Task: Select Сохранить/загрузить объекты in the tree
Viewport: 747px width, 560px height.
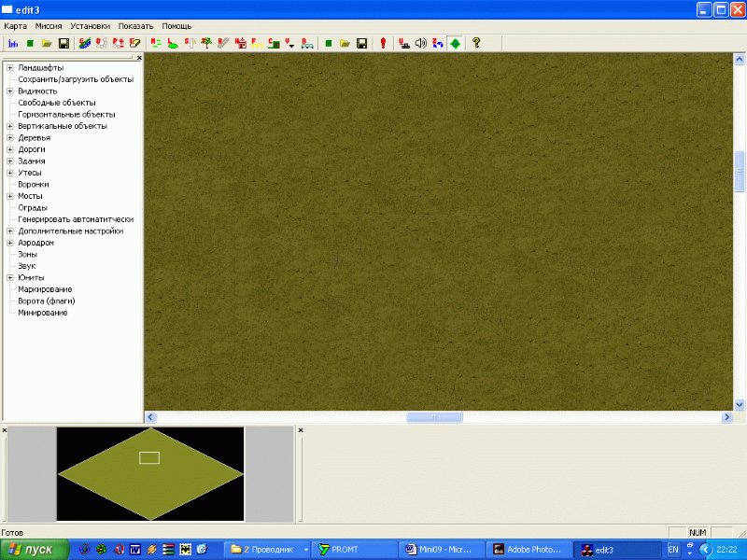Action: 76,79
